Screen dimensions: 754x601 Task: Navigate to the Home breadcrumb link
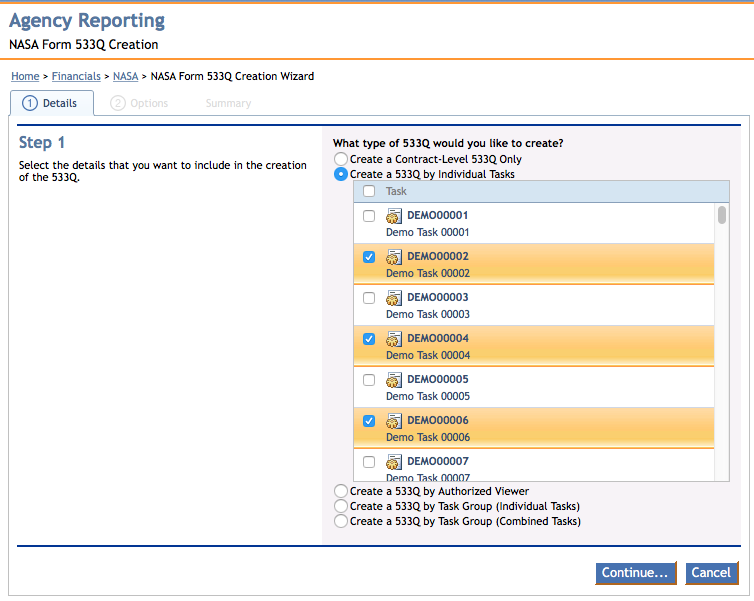coord(25,76)
